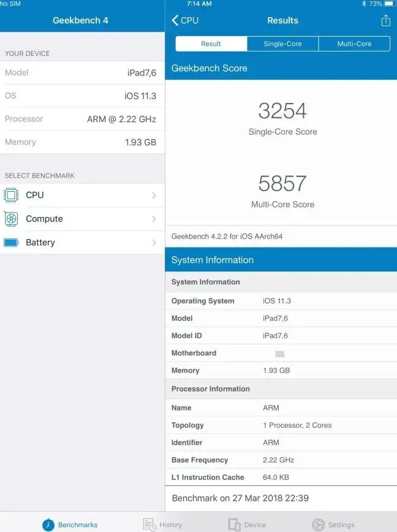Screen dimensions: 397x532
Task: Tap the Model ID row
Action: 281,335
